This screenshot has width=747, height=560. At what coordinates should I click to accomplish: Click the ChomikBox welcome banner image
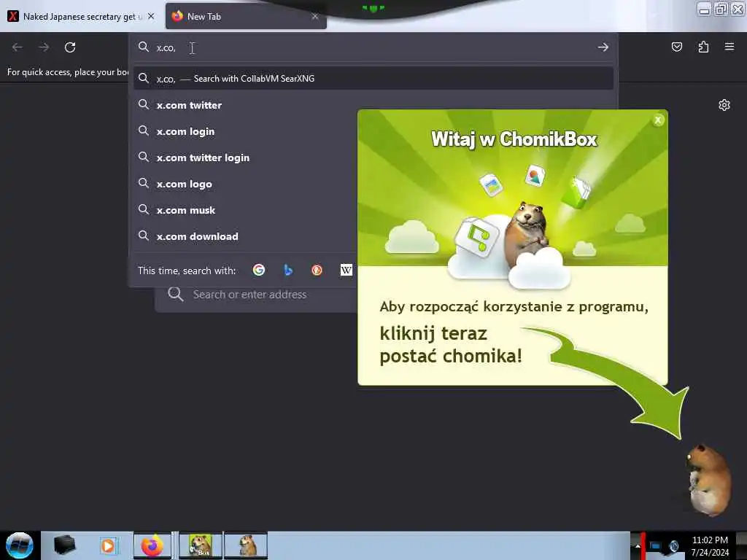[513, 187]
